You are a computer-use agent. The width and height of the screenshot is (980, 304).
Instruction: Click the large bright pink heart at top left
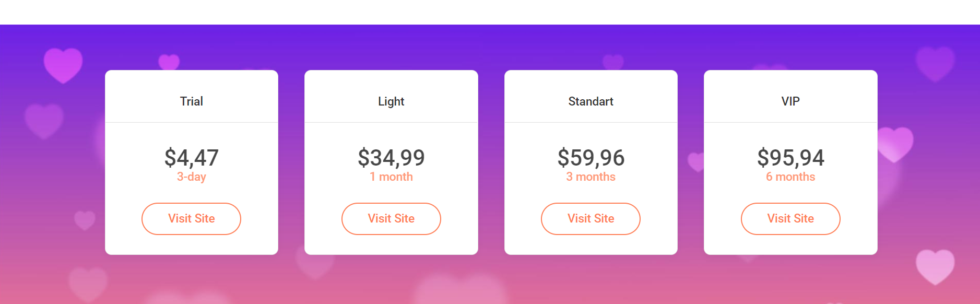pyautogui.click(x=63, y=64)
